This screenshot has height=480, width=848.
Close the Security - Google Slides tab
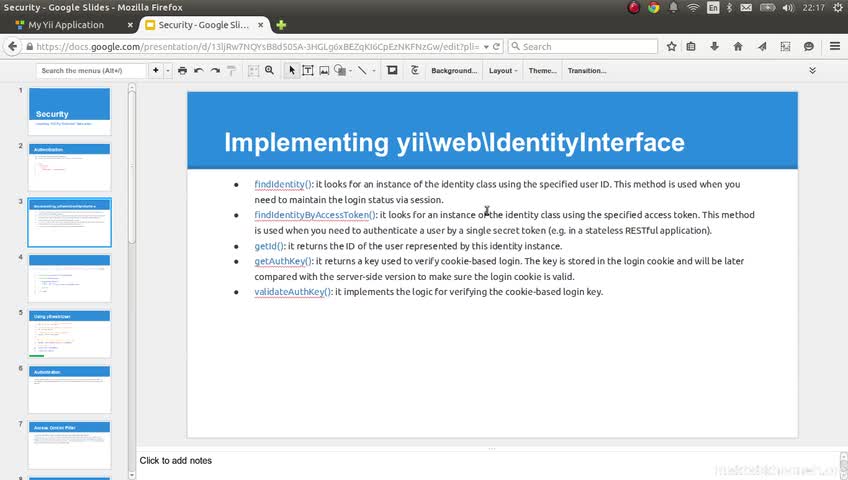click(x=261, y=25)
